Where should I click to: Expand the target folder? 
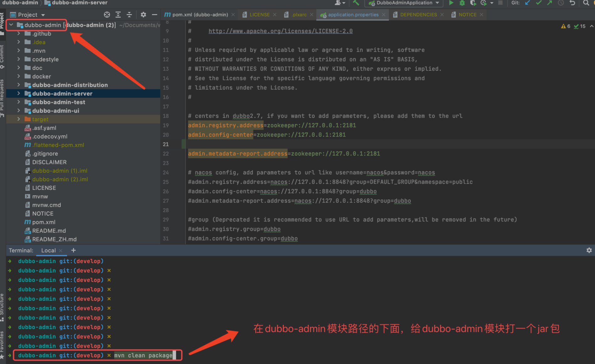click(18, 119)
